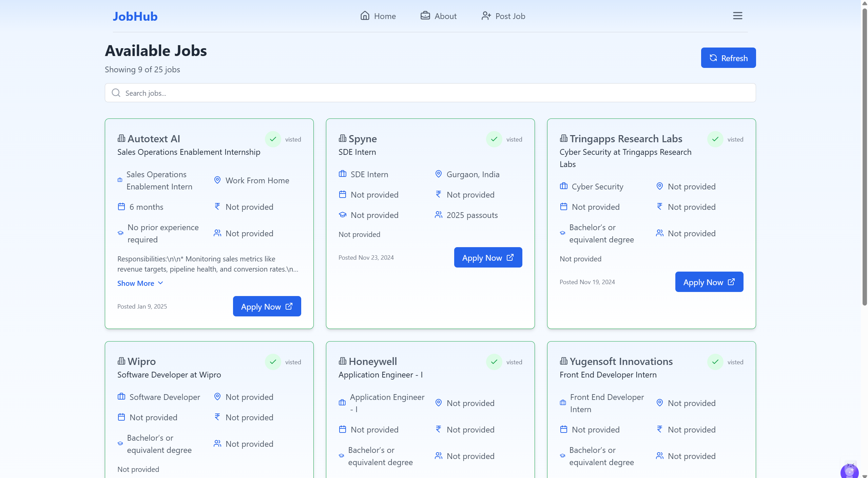The height and width of the screenshot is (478, 868).
Task: Click 'Showing 9 of 25 jobs' text
Action: 142,70
